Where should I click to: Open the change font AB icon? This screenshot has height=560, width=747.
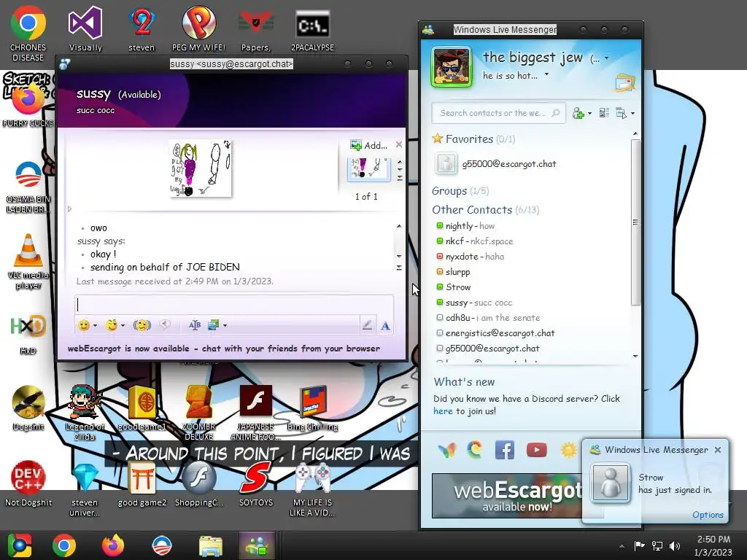[x=194, y=325]
